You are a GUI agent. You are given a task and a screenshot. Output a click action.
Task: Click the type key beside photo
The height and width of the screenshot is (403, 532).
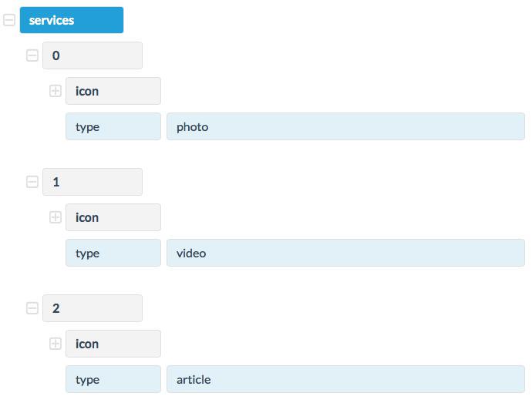pos(113,126)
